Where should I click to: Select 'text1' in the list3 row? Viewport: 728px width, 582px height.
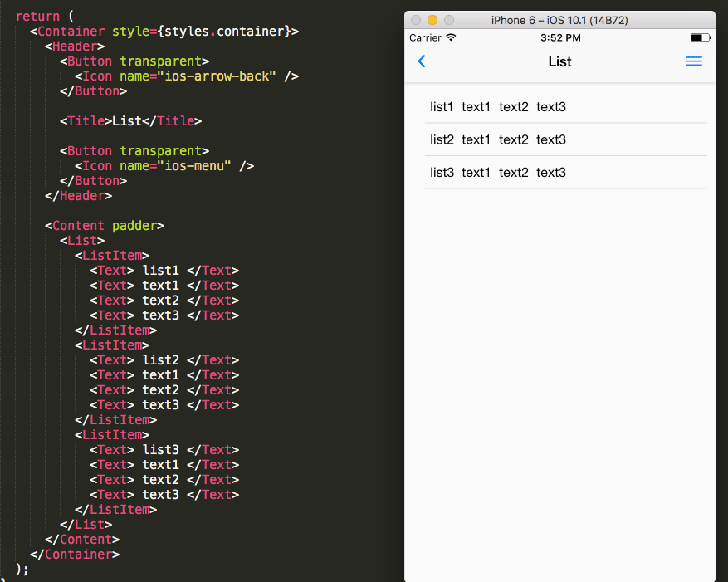coord(476,173)
